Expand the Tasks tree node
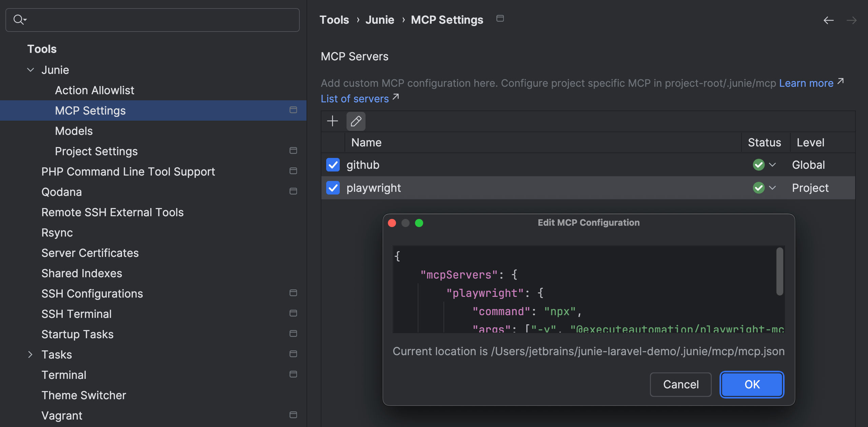The width and height of the screenshot is (868, 427). click(31, 354)
